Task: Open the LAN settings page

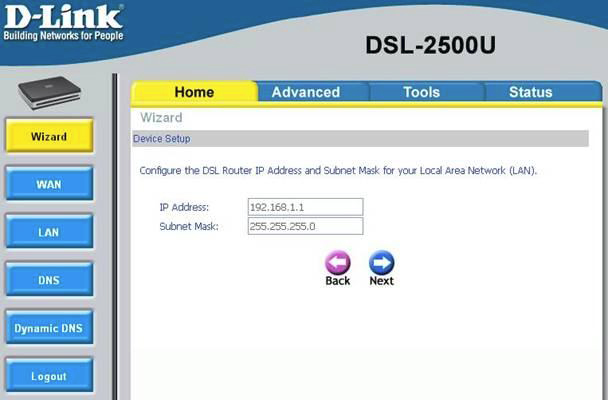Action: 49,232
